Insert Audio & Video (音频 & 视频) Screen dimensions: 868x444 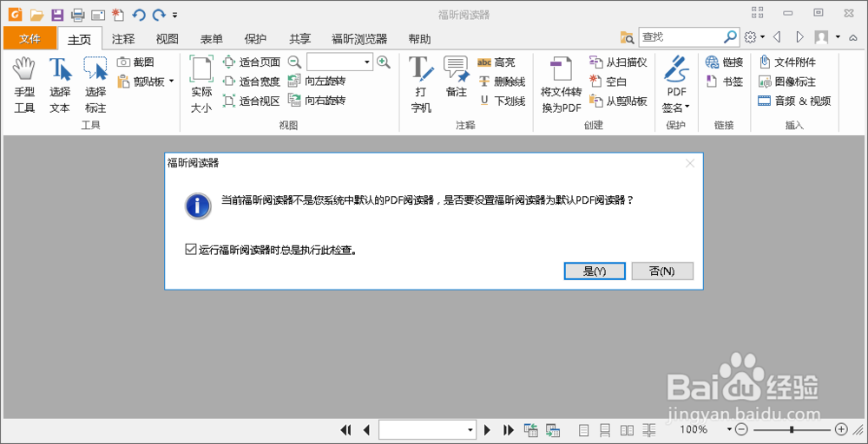(x=794, y=101)
